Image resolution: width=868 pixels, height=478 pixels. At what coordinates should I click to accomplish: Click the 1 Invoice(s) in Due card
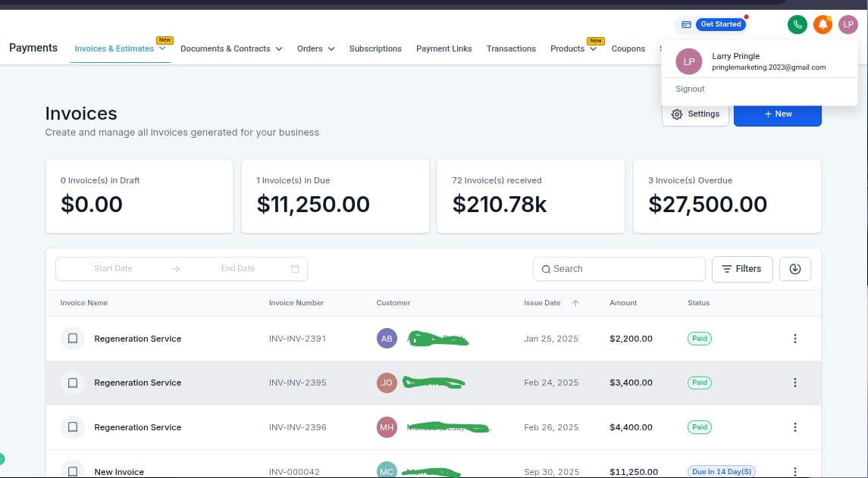(336, 196)
